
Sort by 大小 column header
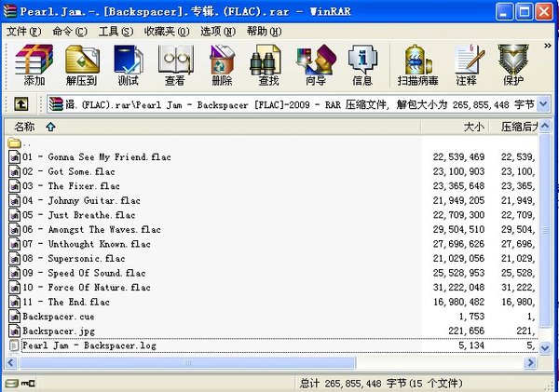[x=455, y=127]
